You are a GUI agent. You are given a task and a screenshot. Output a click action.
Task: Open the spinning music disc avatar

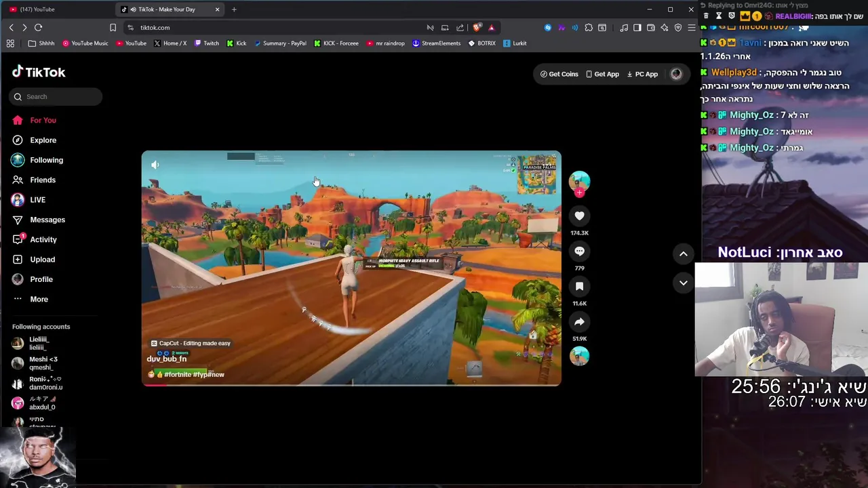point(579,356)
